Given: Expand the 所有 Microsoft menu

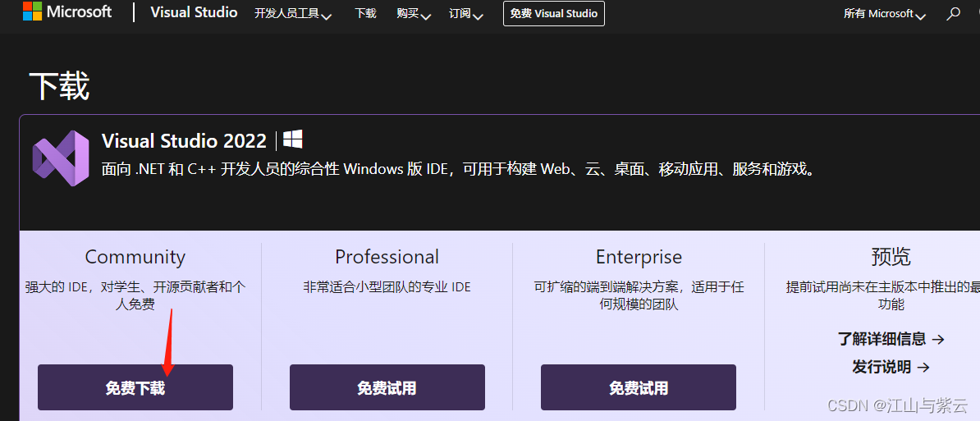Looking at the screenshot, I should [884, 14].
